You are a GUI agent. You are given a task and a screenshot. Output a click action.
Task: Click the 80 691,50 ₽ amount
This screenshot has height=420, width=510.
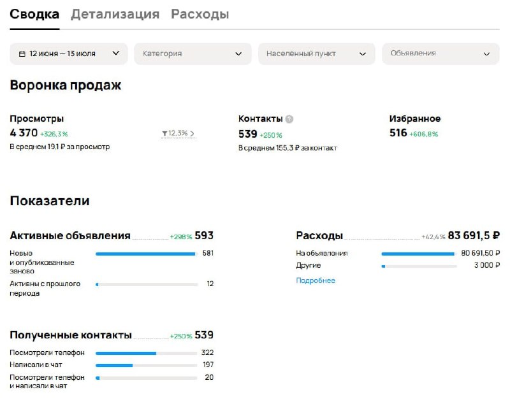(x=481, y=253)
